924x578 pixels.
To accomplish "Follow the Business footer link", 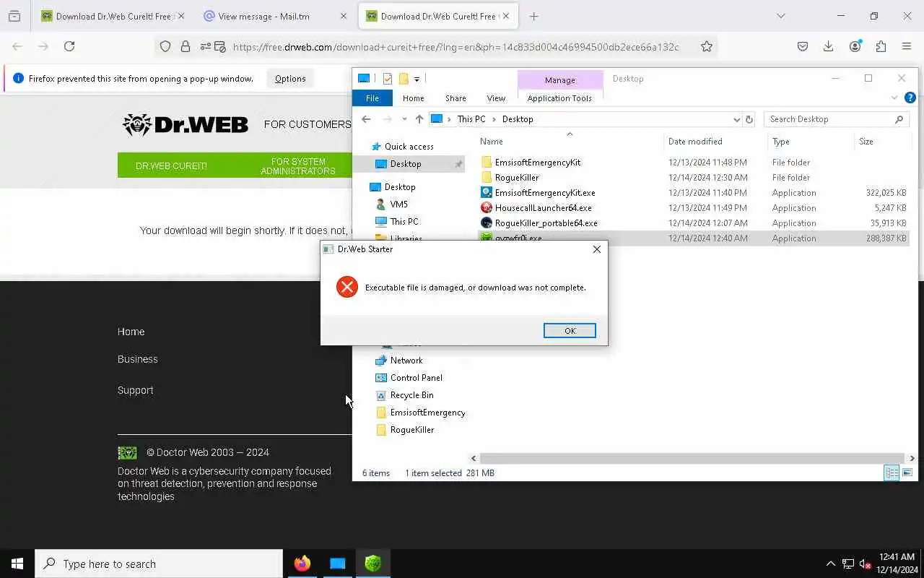I will coord(137,359).
